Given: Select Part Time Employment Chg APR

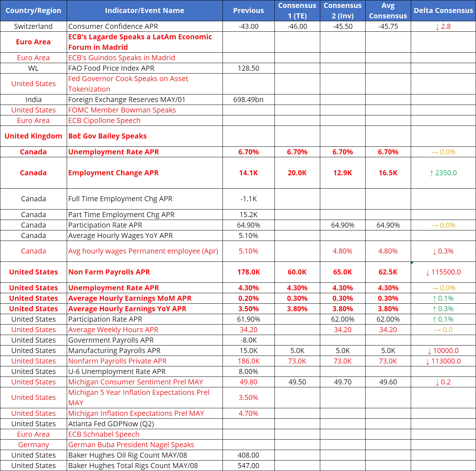Looking at the screenshot, I should (145, 215).
